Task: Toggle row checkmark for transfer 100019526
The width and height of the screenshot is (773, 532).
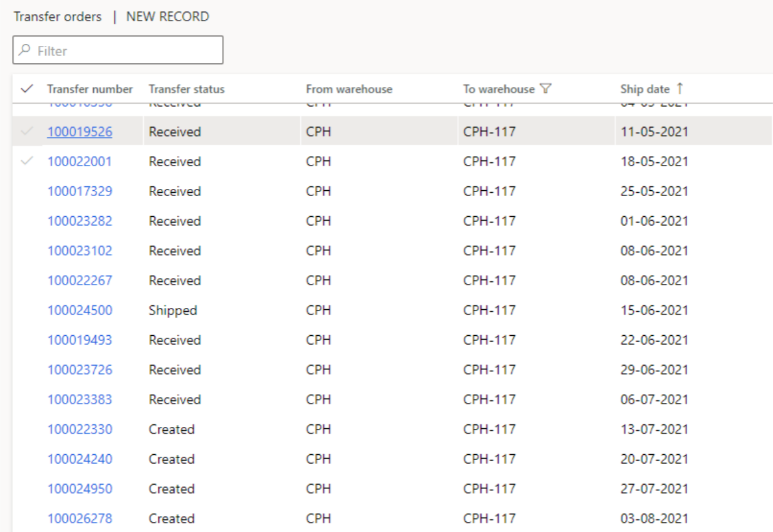Action: coord(27,132)
